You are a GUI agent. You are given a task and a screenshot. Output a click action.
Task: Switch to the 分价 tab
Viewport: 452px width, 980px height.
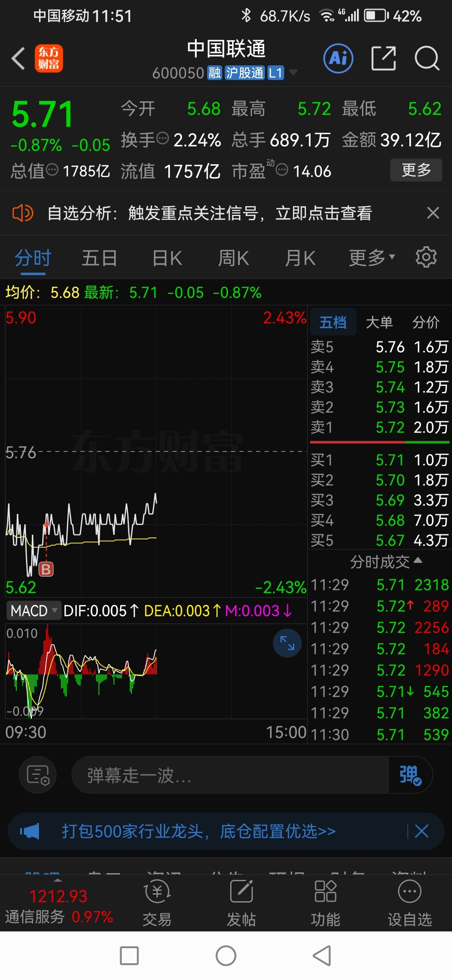426,322
